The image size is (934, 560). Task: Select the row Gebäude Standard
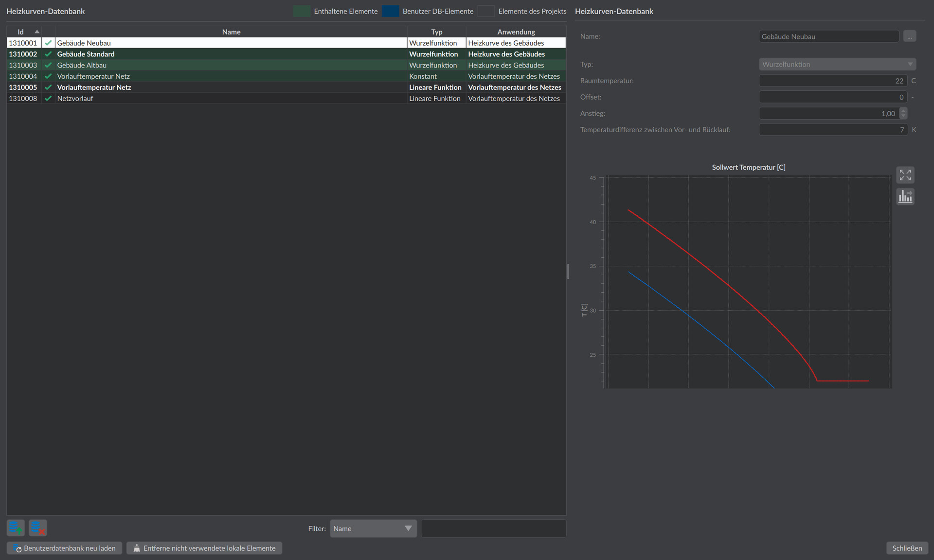(x=286, y=54)
